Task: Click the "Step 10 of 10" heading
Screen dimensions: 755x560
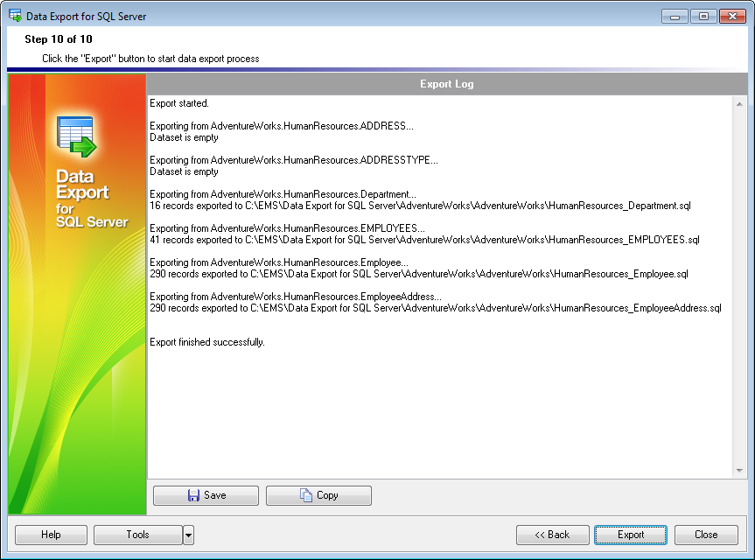Action: (59, 39)
